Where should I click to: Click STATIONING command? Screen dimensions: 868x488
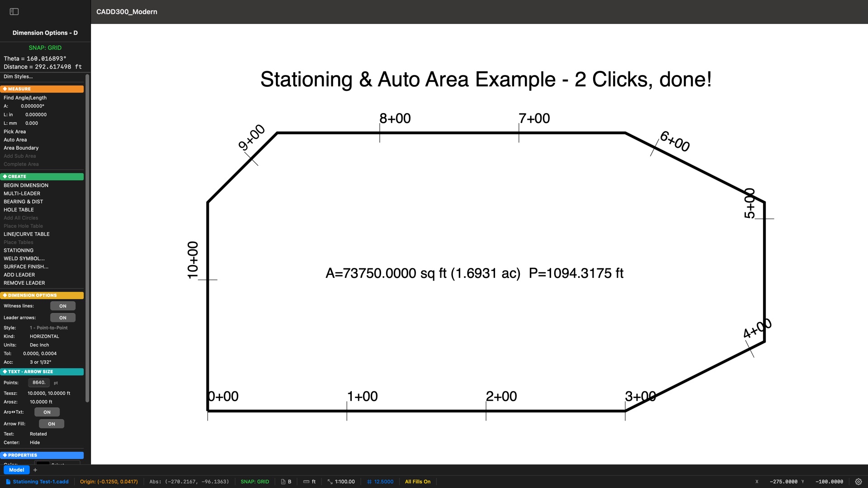point(19,251)
